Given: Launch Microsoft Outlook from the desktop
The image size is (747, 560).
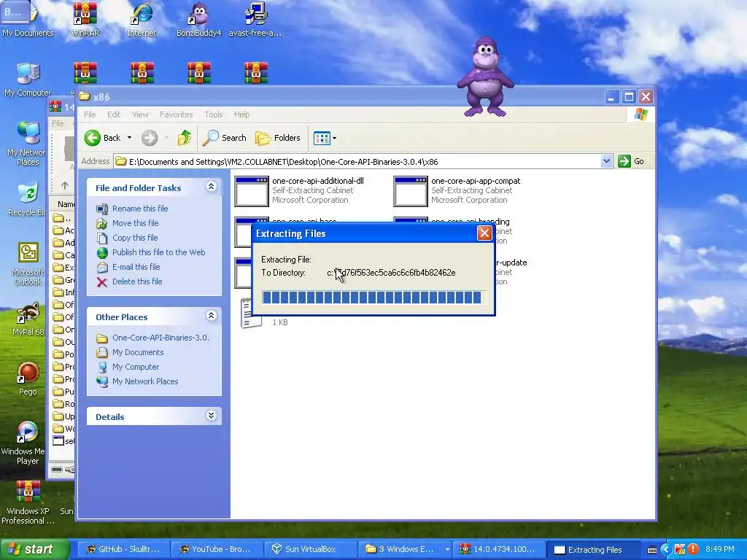Looking at the screenshot, I should tap(28, 264).
